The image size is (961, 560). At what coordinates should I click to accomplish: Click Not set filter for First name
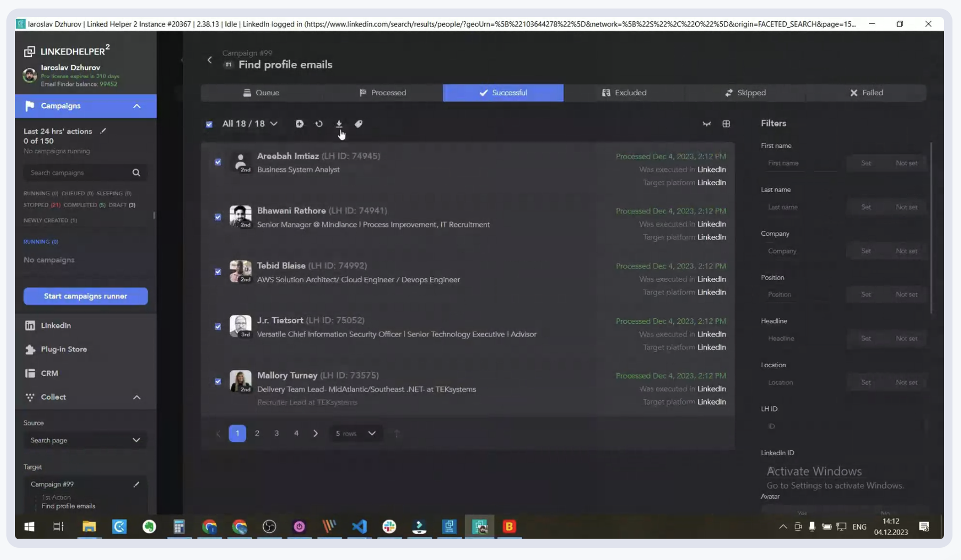(906, 163)
